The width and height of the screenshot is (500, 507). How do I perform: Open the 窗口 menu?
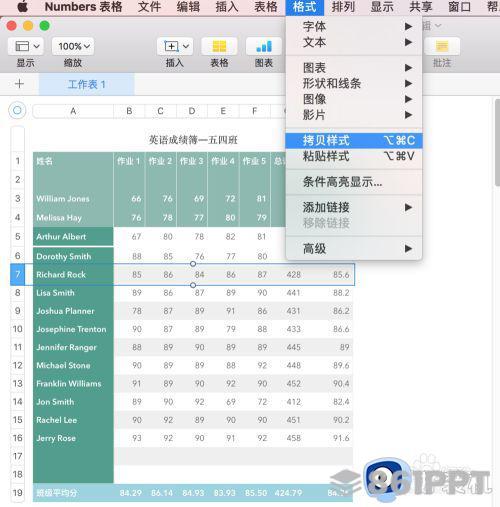(x=460, y=7)
